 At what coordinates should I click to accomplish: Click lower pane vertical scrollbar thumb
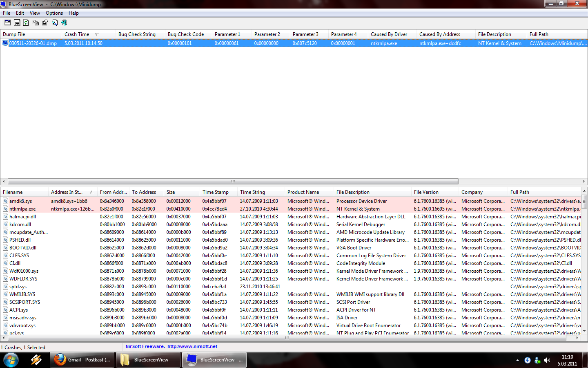584,201
